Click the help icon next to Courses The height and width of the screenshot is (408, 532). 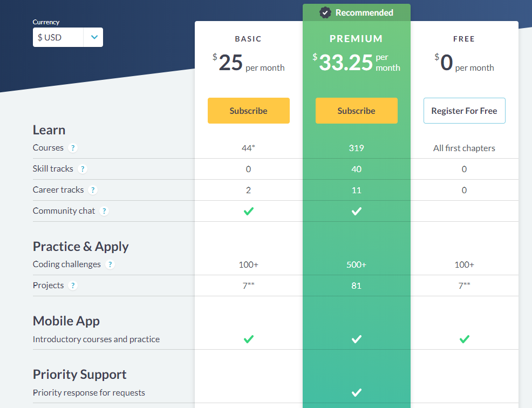point(73,148)
